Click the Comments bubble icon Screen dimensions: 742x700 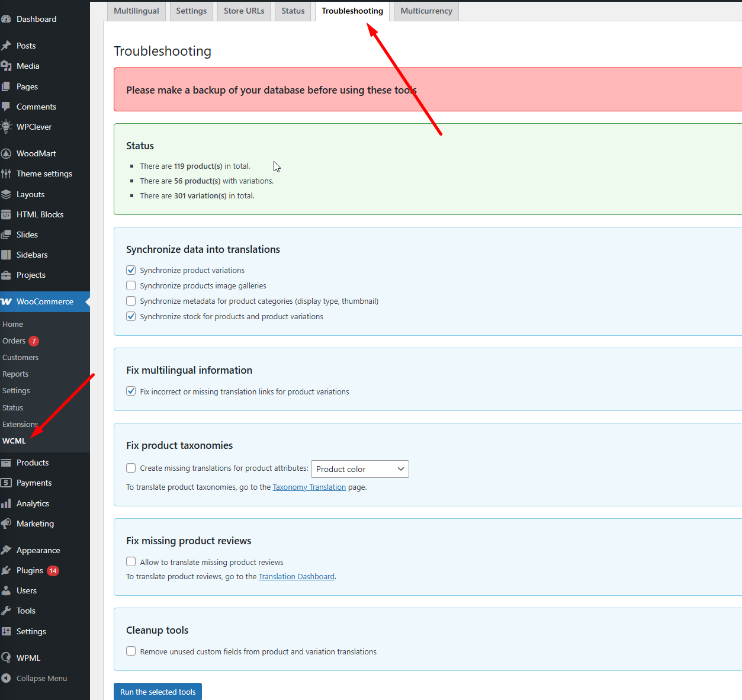(6, 107)
